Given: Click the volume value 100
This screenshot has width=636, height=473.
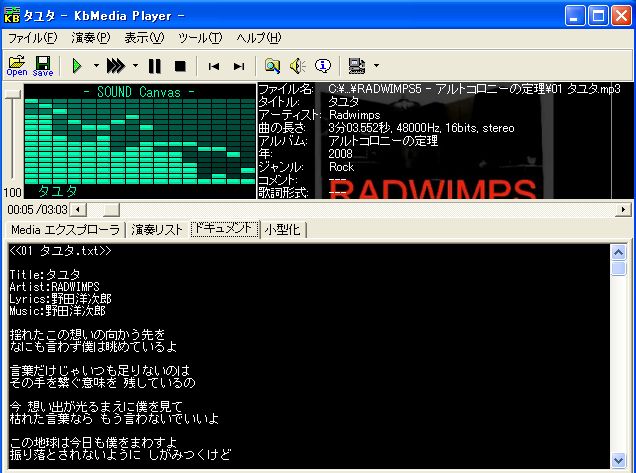Looking at the screenshot, I should pos(12,192).
